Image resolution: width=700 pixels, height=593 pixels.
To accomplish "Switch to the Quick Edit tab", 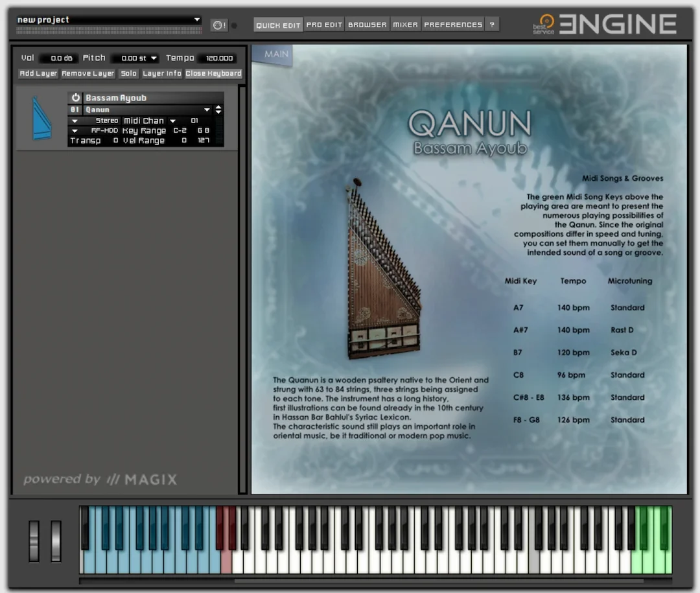I will (278, 25).
